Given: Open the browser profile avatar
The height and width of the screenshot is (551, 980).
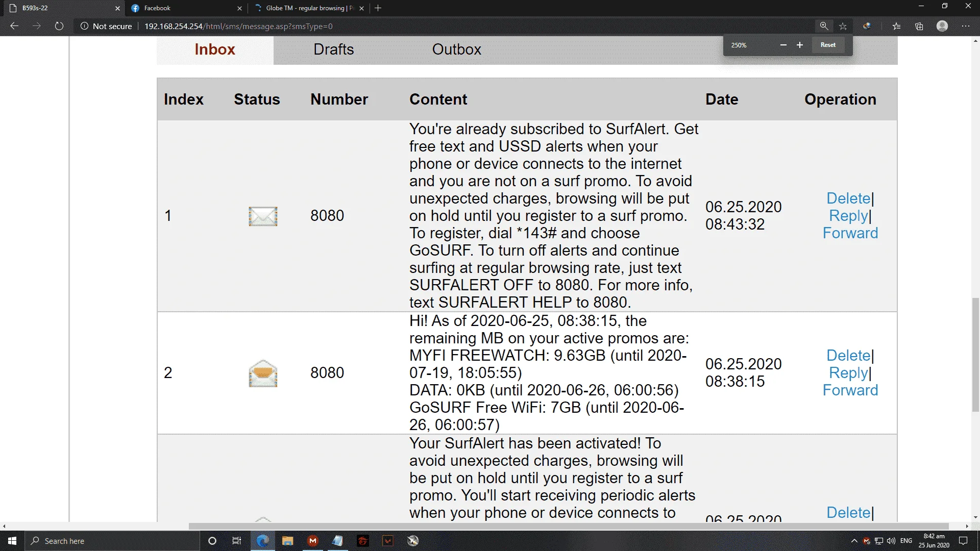Looking at the screenshot, I should click(942, 26).
